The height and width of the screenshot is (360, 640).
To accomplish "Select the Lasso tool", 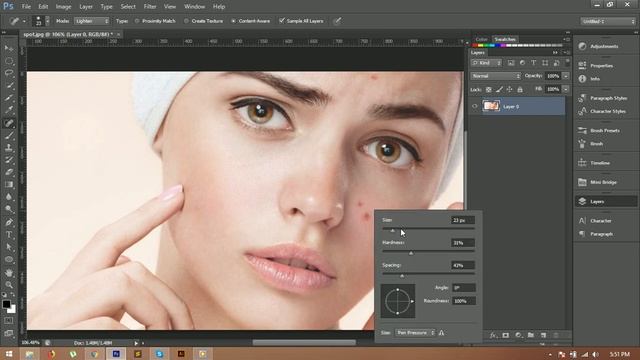I will [x=9, y=73].
